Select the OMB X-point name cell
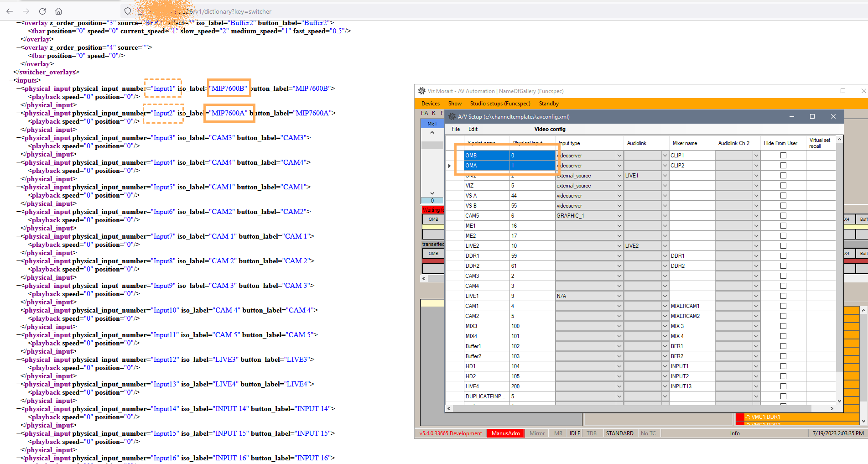This screenshot has height=464, width=868. click(x=487, y=156)
